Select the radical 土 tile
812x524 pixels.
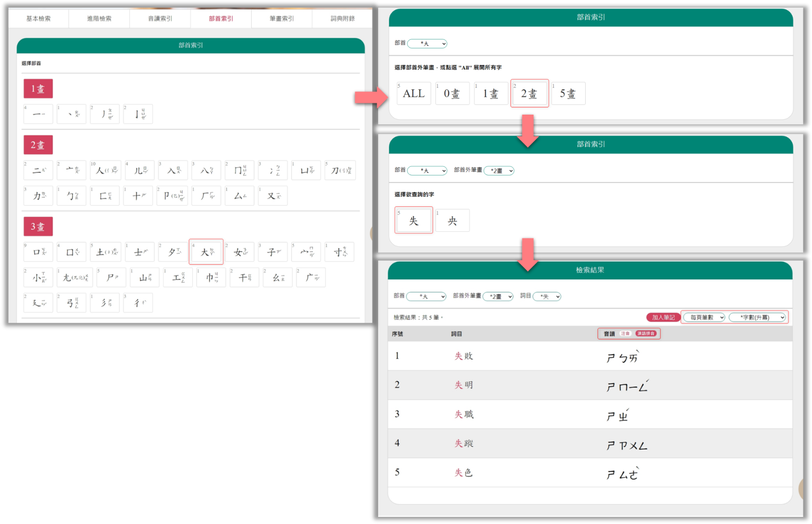click(106, 252)
